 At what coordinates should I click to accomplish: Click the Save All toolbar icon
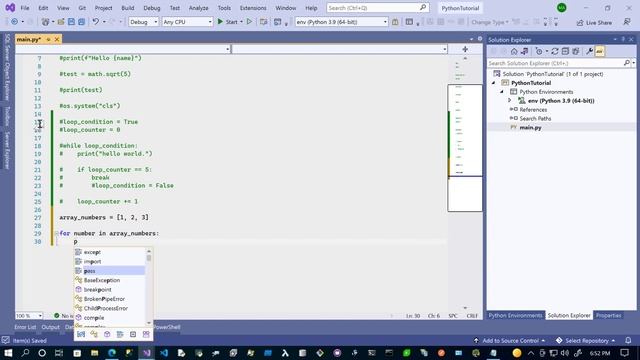point(82,22)
